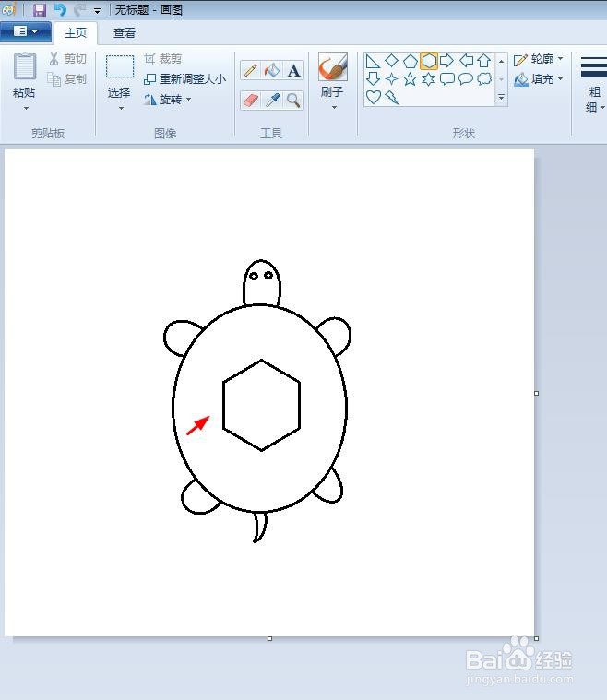Choose the cloud callout shape
This screenshot has width=607, height=700.
(484, 79)
